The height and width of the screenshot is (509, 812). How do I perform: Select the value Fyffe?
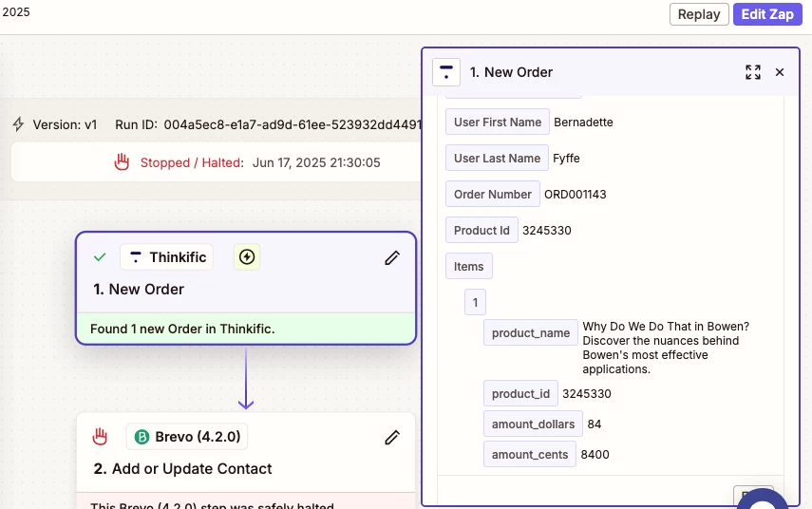566,159
